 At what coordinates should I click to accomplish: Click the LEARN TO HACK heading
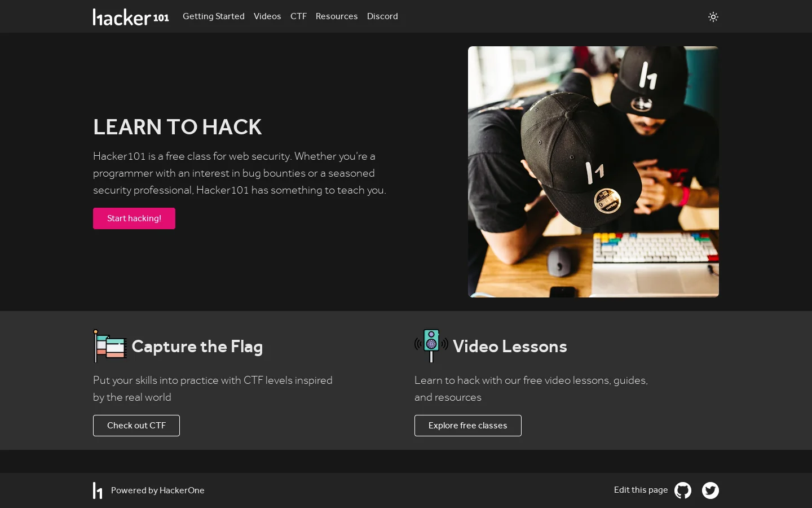[177, 127]
